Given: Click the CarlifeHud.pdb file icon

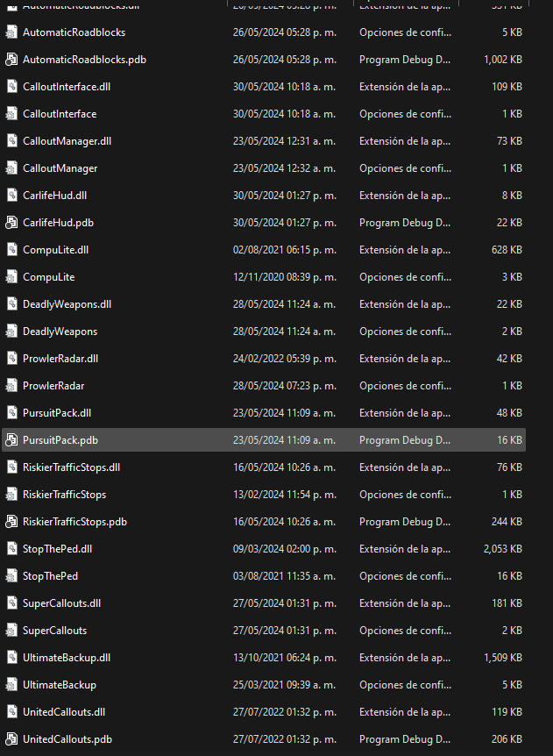Looking at the screenshot, I should [x=11, y=223].
